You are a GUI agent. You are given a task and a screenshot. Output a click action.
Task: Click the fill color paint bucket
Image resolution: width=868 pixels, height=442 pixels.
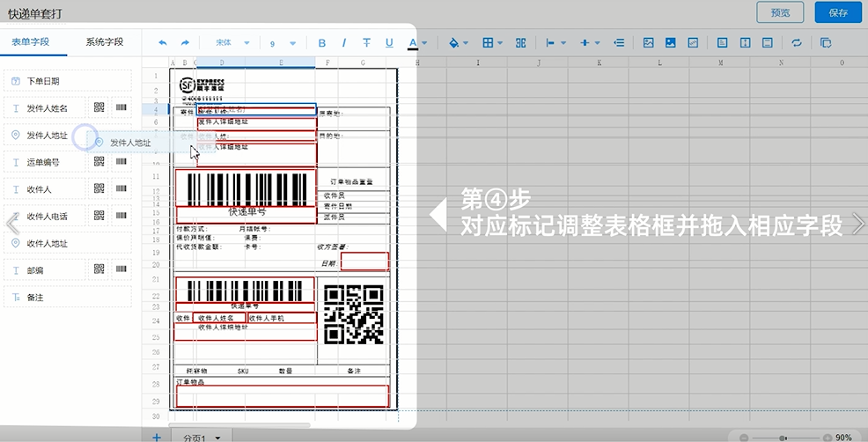point(454,42)
